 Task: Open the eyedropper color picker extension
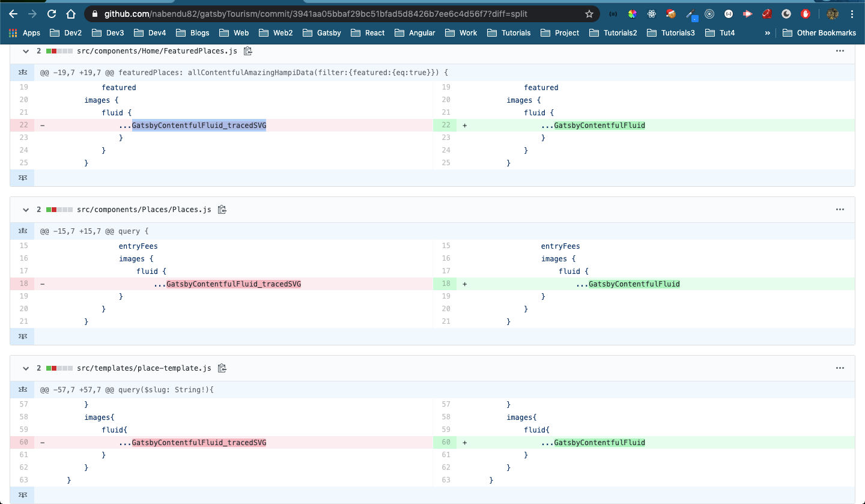point(691,14)
